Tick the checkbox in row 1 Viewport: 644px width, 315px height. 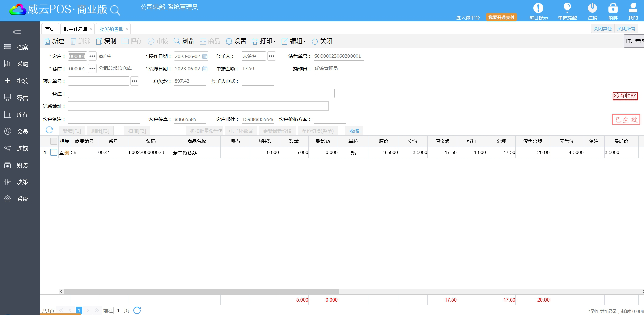point(54,152)
